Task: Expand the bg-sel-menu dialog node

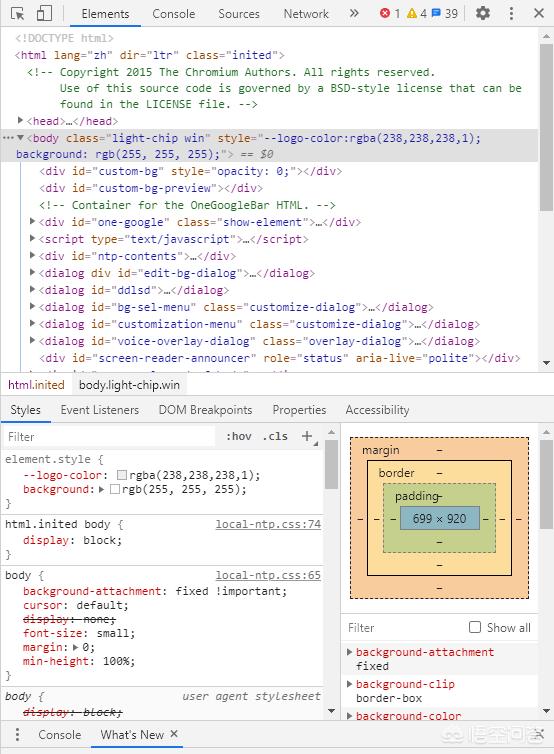Action: 33,306
